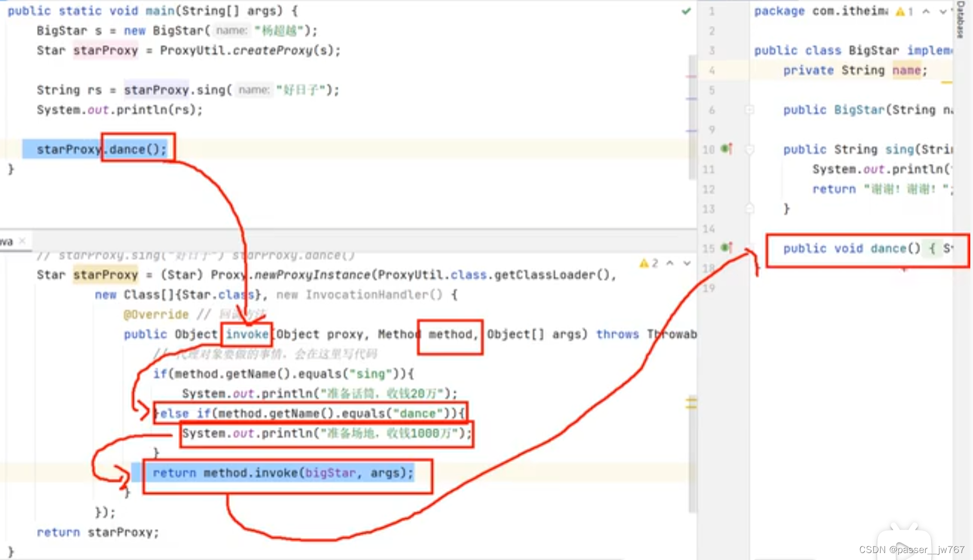Click 'getClassLoader()' call
The width and height of the screenshot is (973, 560).
pyautogui.click(x=552, y=275)
